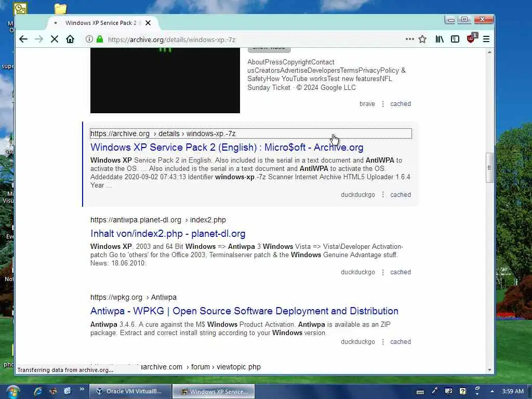The image size is (532, 399).
Task: Open the yellow folder on desktop
Action: pos(60,8)
